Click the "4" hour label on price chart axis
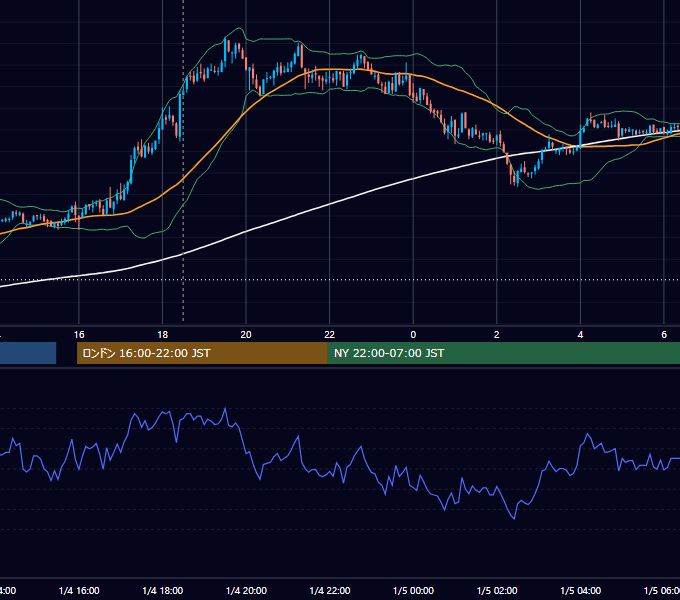The image size is (680, 600). [x=580, y=335]
